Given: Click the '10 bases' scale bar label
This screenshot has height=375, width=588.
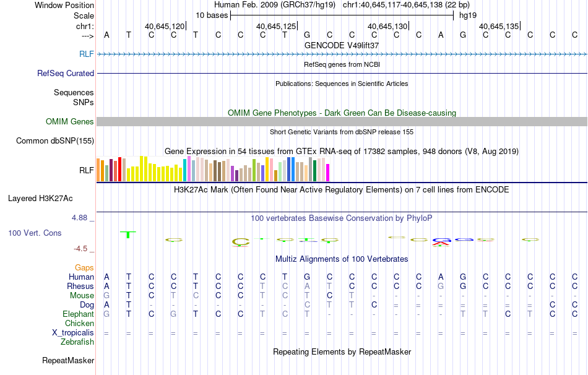Looking at the screenshot, I should pos(212,15).
